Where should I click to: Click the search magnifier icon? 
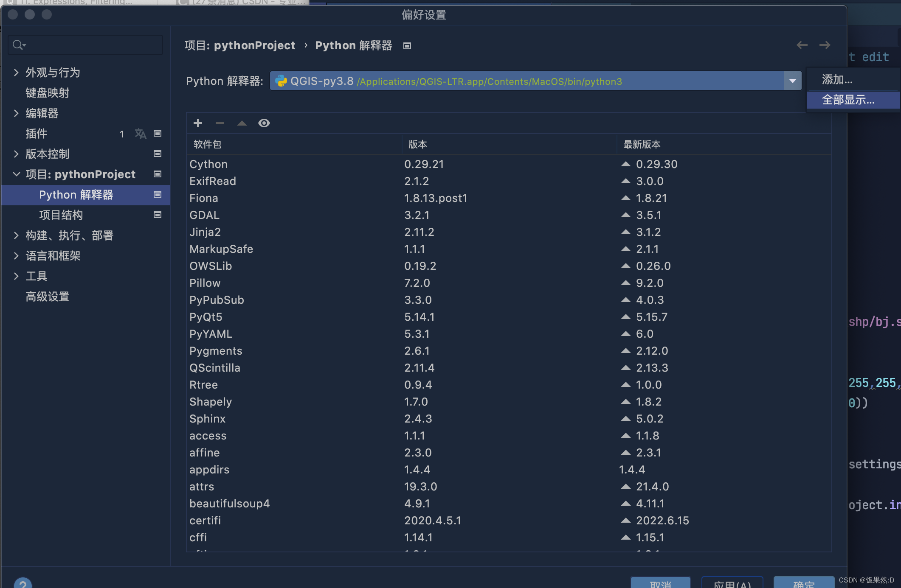tap(18, 45)
